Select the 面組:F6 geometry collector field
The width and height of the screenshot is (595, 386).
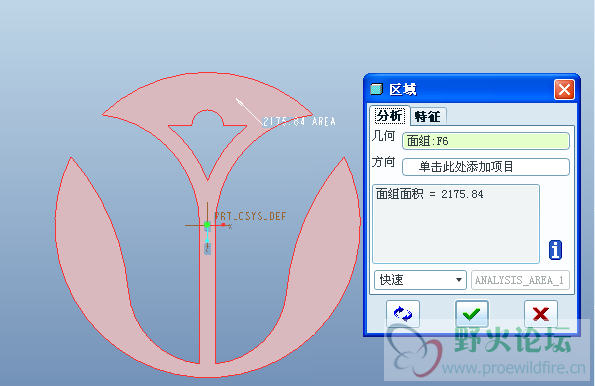[x=486, y=141]
